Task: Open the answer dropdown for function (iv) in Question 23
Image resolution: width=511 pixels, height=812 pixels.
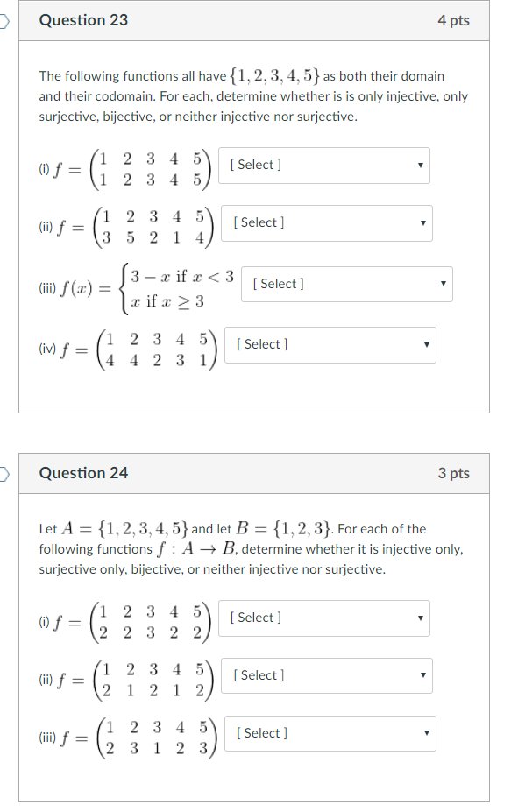Action: click(x=330, y=345)
